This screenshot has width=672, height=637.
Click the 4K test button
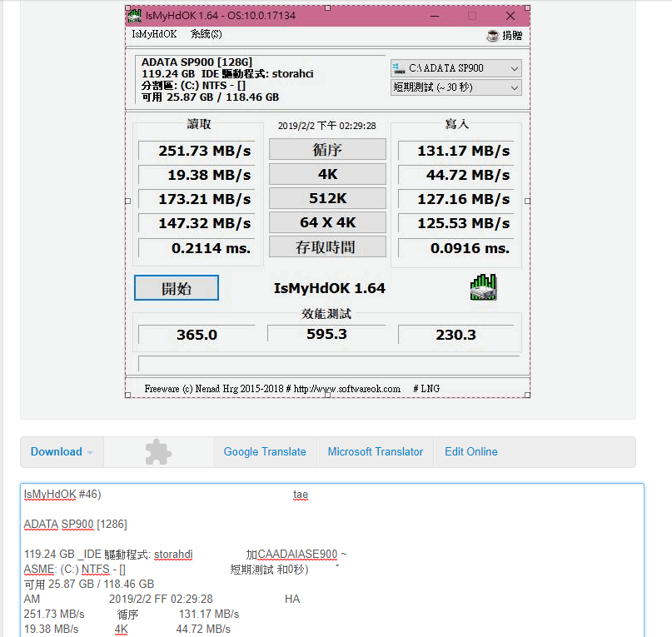click(x=327, y=174)
